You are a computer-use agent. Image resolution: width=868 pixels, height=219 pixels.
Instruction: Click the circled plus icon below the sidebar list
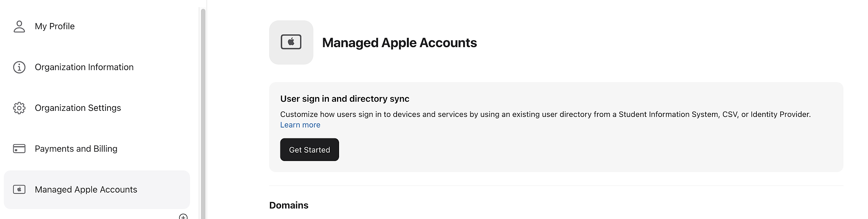coord(183,217)
